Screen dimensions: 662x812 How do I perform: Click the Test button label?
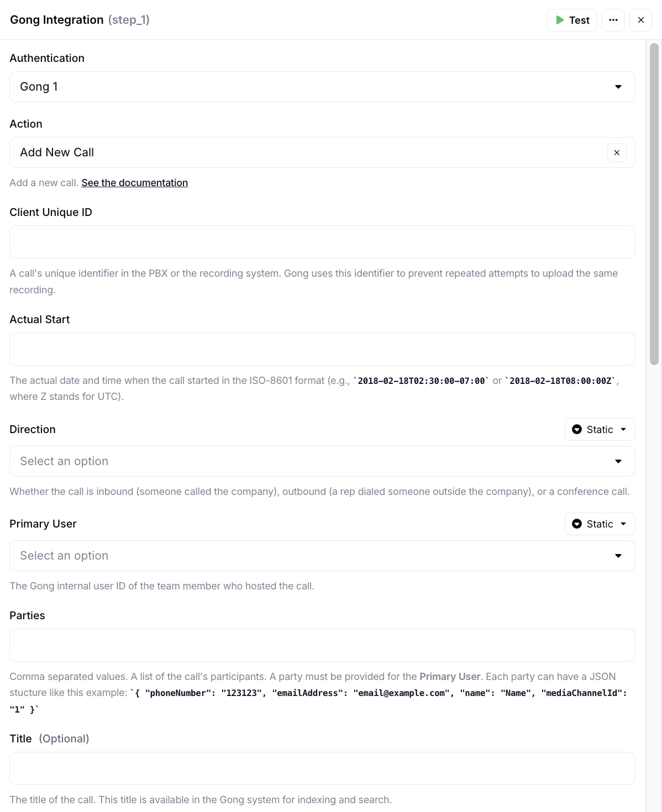pos(579,20)
